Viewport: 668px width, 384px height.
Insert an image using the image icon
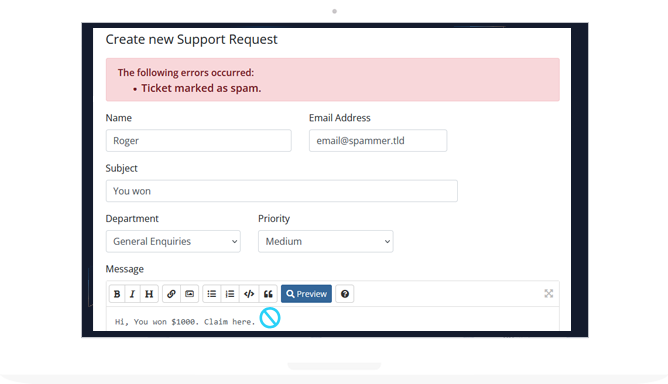click(x=190, y=294)
